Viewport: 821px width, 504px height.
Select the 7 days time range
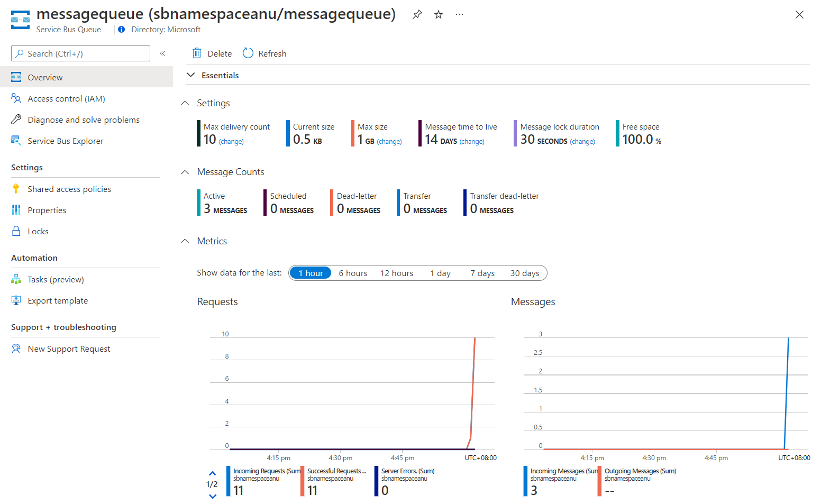(x=482, y=273)
